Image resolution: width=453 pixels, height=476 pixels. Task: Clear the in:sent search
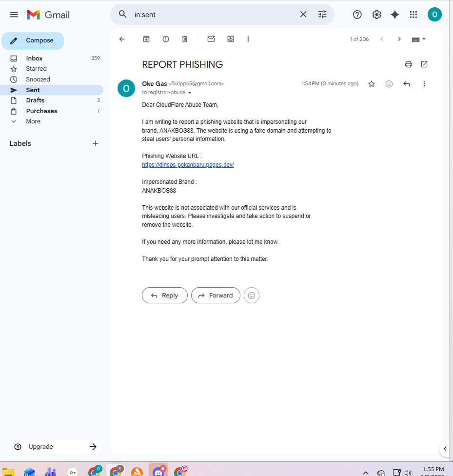click(x=303, y=14)
